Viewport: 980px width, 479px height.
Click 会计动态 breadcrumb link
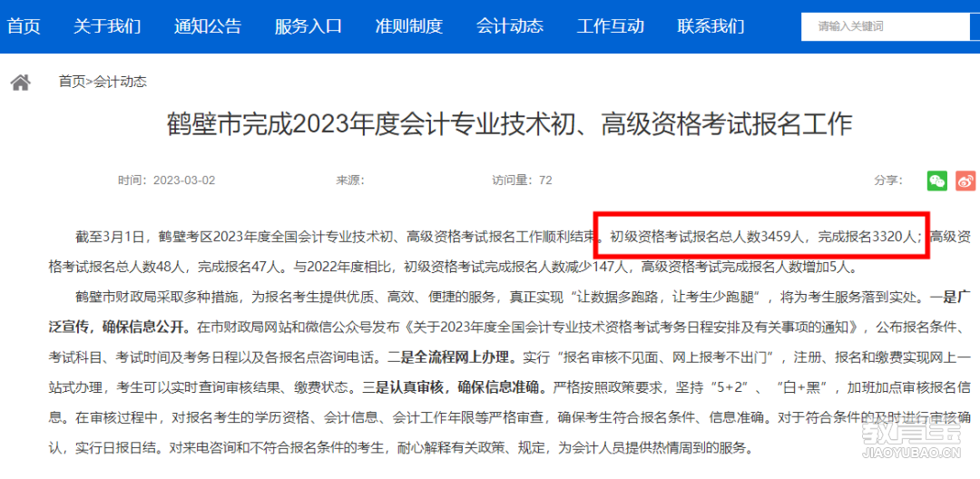point(120,82)
